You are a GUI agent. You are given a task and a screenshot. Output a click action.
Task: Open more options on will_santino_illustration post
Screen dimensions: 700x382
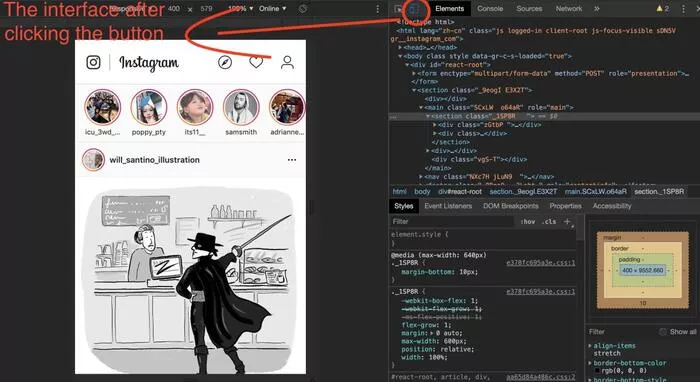(x=292, y=160)
